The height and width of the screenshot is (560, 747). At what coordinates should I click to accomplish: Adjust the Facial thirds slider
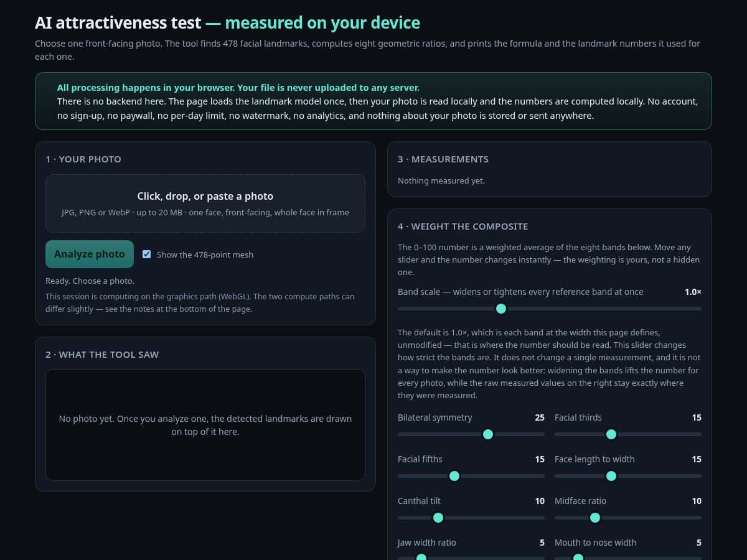pos(628,434)
